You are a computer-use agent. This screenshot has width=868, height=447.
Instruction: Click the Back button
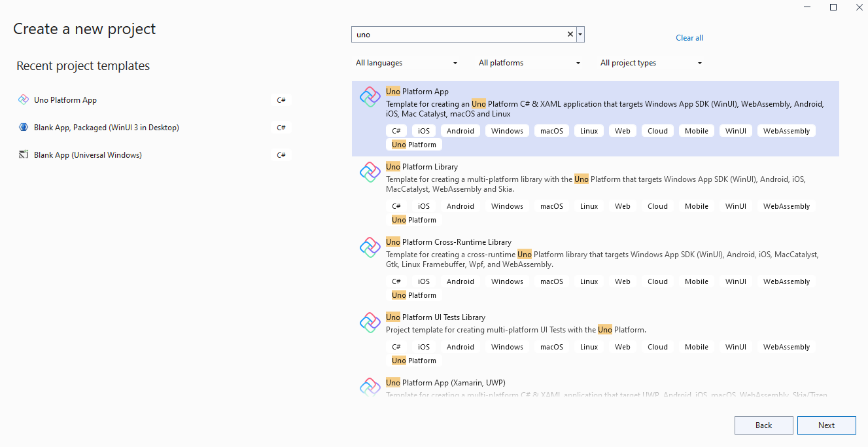tap(763, 425)
